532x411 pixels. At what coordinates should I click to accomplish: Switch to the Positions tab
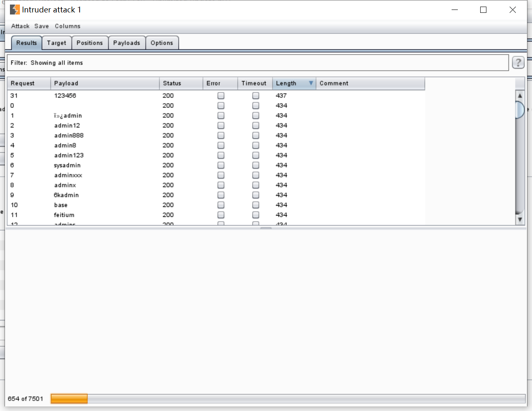[x=89, y=43]
